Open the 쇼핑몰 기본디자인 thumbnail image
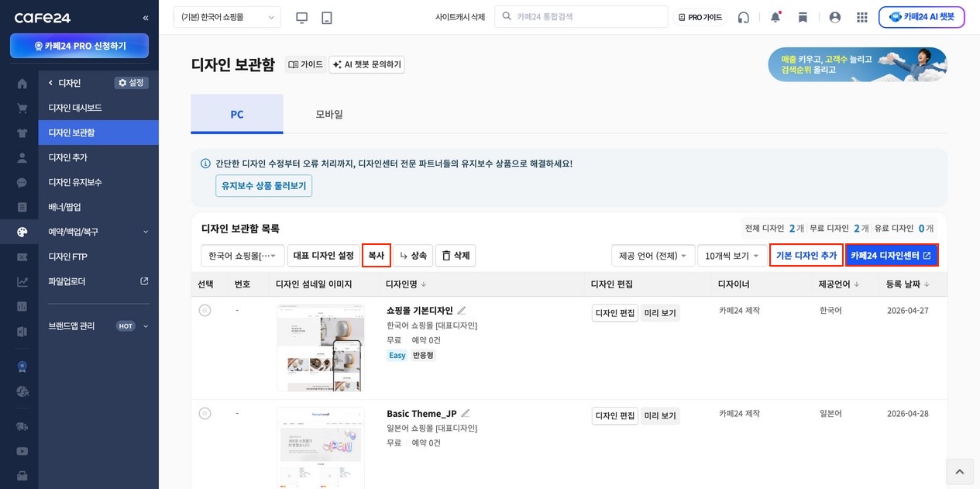Screen dimensions: 980x489 pos(321,348)
